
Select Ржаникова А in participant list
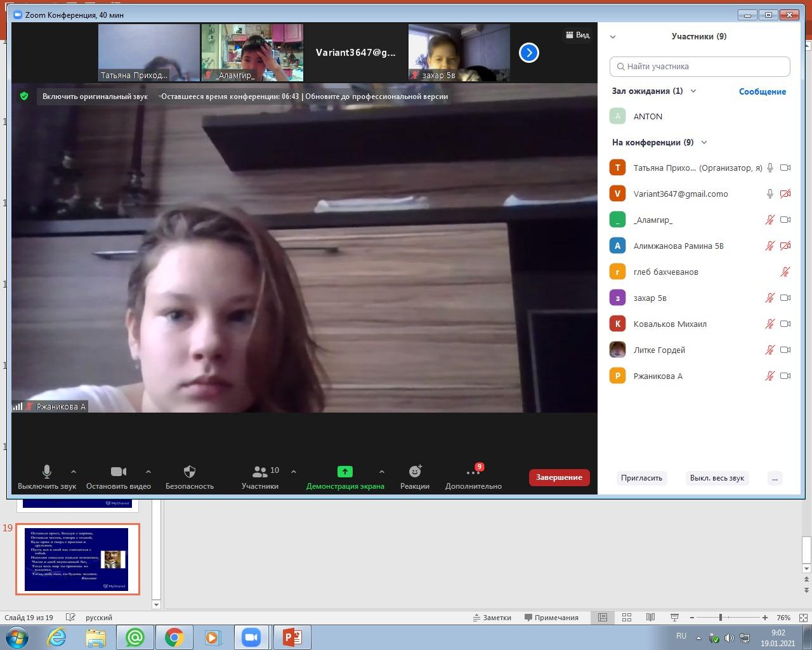tap(658, 376)
